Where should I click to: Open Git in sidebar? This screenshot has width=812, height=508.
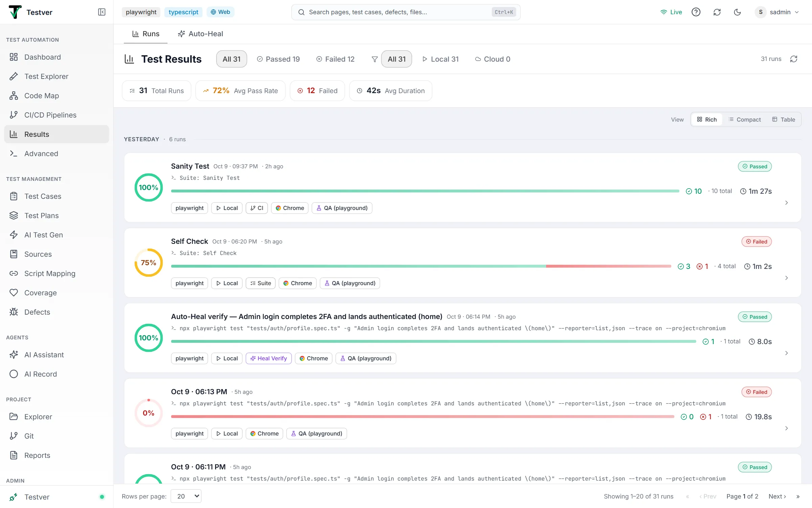(x=57, y=436)
